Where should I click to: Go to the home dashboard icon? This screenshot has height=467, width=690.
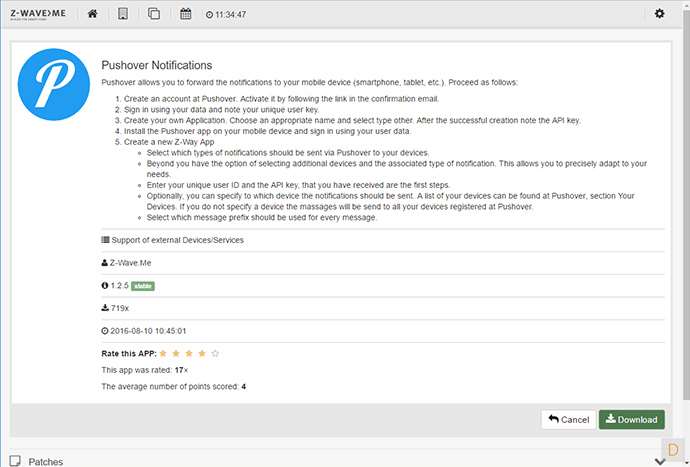click(x=93, y=14)
